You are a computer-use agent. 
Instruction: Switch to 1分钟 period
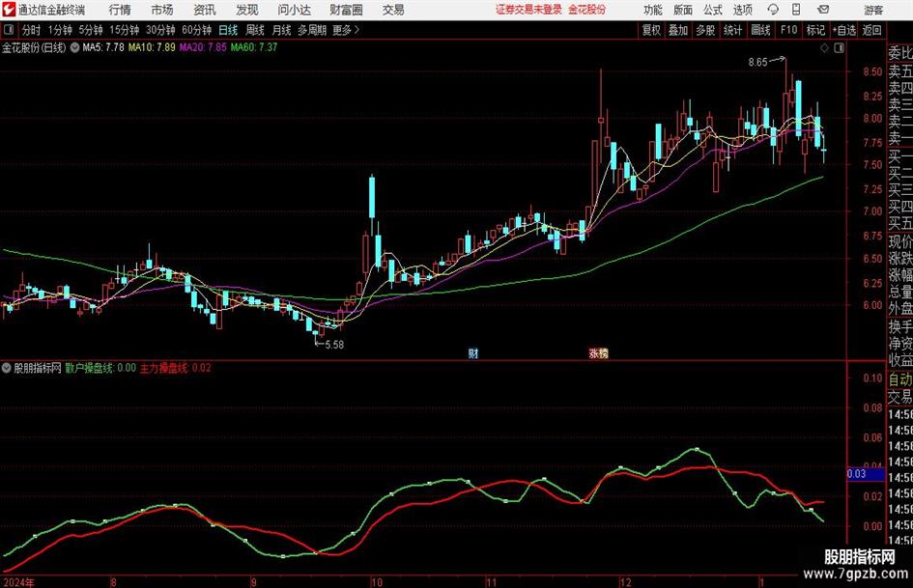coord(59,30)
